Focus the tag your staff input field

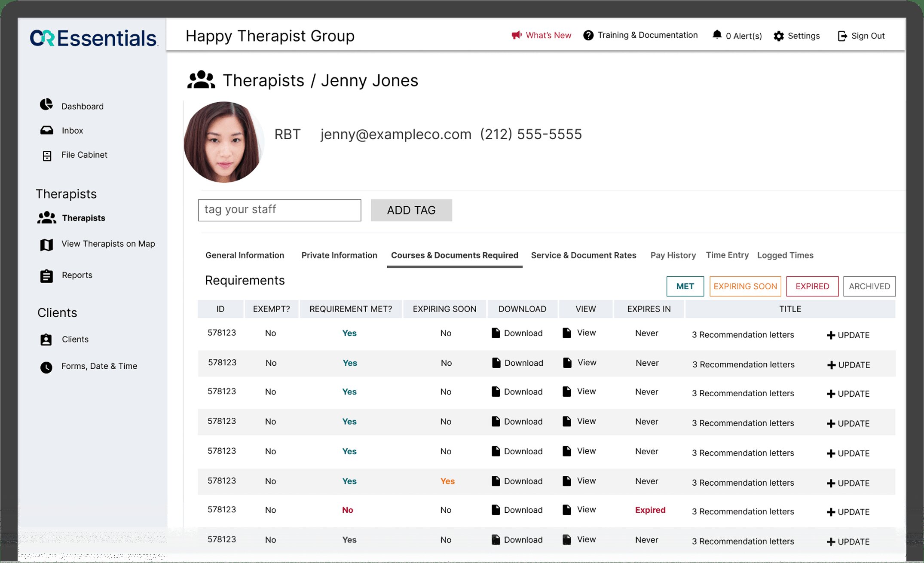[279, 210]
